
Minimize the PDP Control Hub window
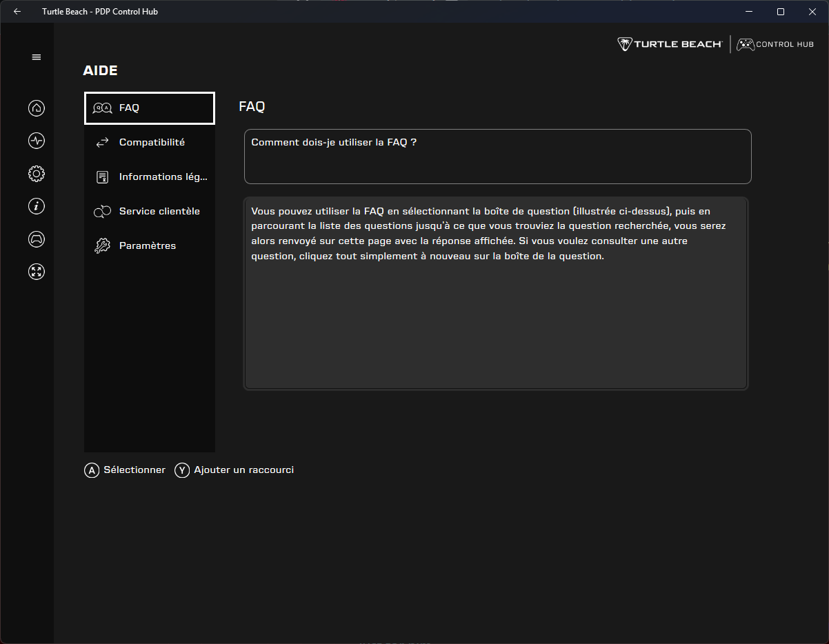pos(748,12)
